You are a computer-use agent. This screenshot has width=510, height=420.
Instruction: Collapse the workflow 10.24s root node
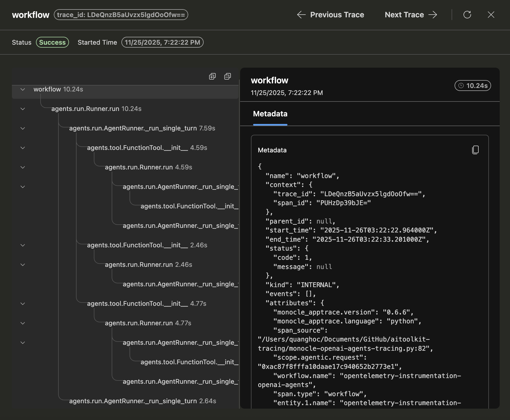tap(23, 89)
